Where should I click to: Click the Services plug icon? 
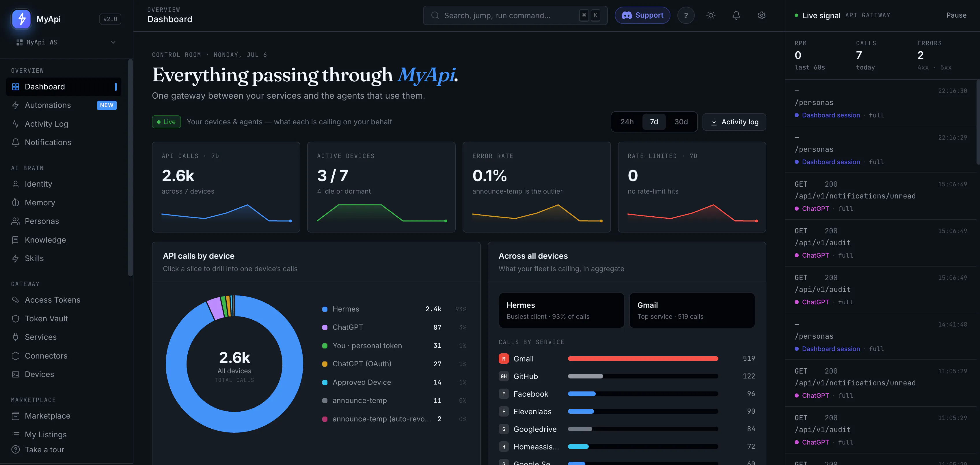(16, 337)
